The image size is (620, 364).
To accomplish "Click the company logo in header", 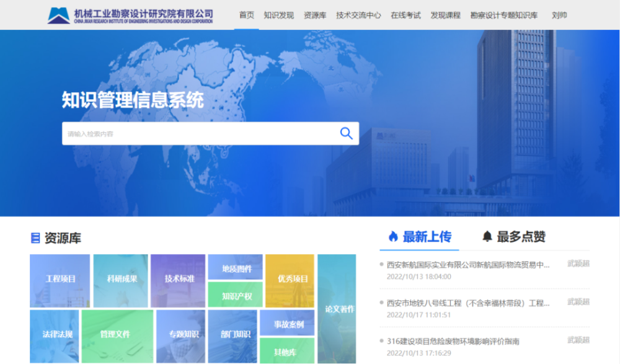I will pyautogui.click(x=131, y=16).
